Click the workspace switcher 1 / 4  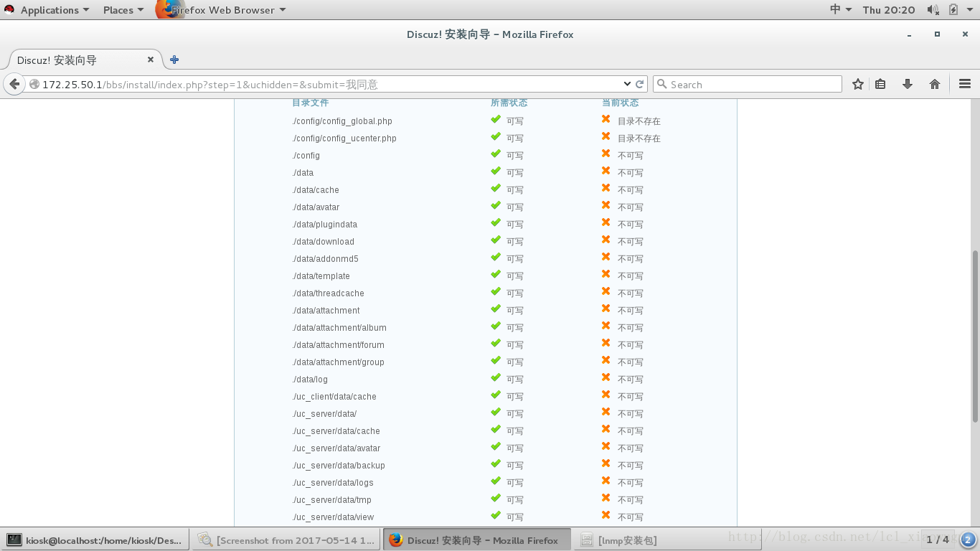[938, 540]
